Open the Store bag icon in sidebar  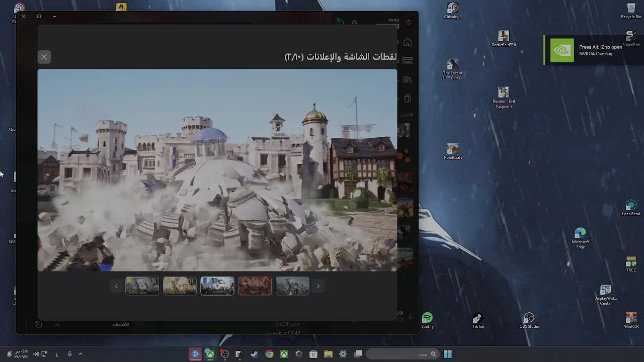[x=408, y=98]
